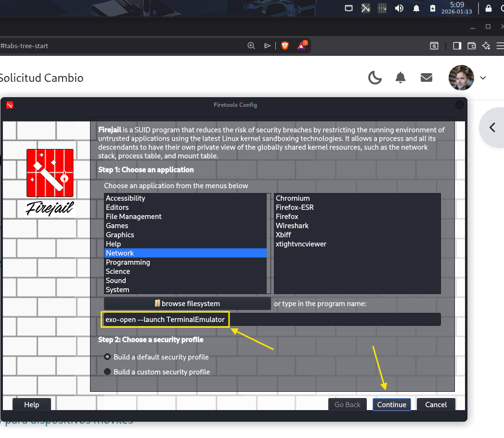Select the Editors category
The image size is (504, 438).
(185, 207)
